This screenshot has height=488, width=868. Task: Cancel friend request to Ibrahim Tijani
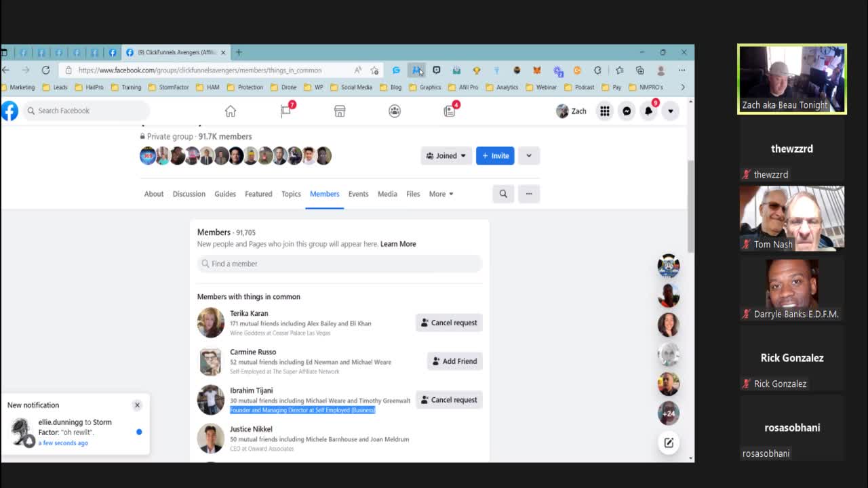pos(449,400)
